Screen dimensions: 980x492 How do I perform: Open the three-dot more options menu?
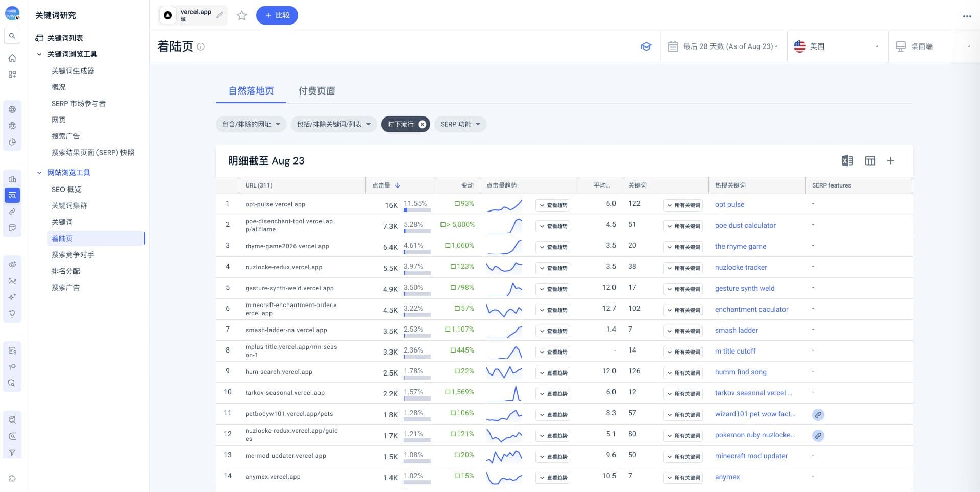click(967, 16)
